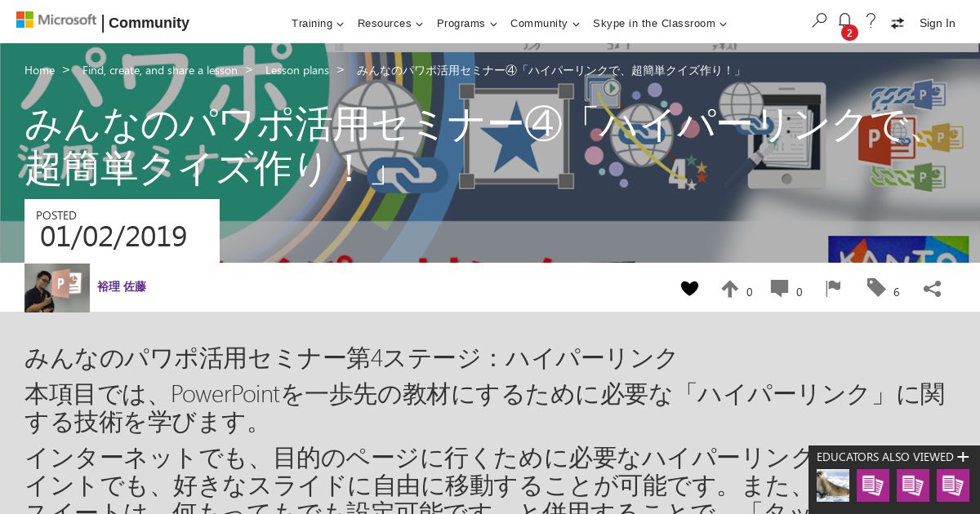The height and width of the screenshot is (514, 980).
Task: Expand the Resources menu
Action: [390, 24]
